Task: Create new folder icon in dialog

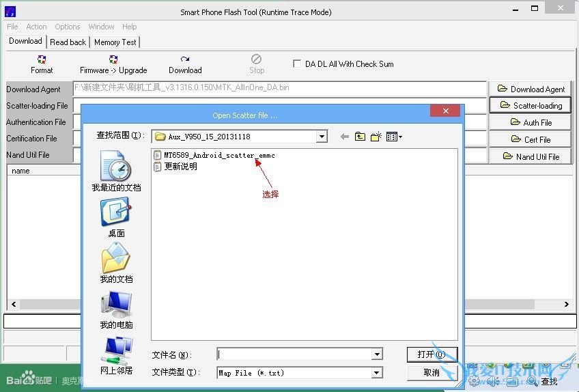Action: tap(376, 137)
